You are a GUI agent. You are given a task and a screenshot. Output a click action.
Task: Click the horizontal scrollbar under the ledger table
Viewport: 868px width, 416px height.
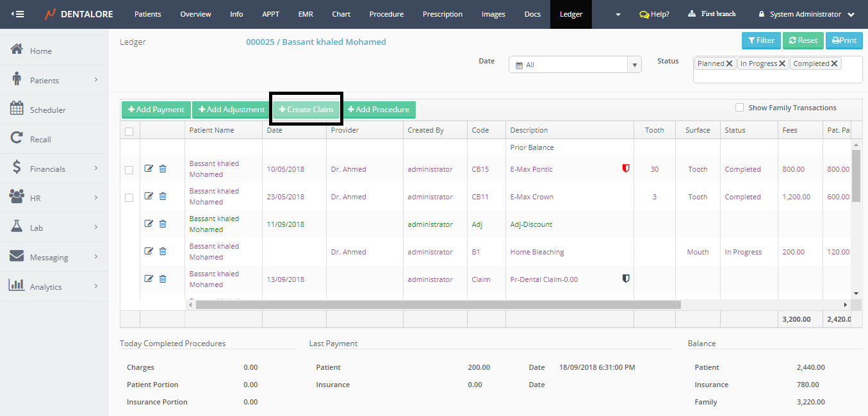point(438,305)
